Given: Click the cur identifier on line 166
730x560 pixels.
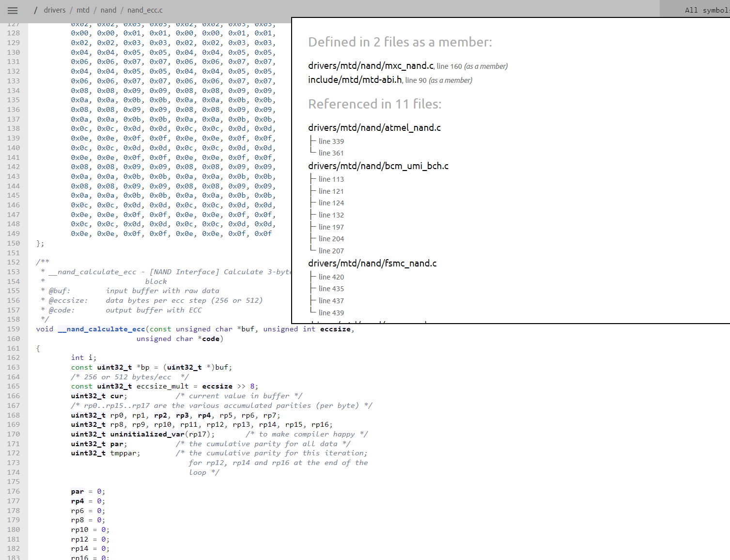Looking at the screenshot, I should tap(117, 396).
